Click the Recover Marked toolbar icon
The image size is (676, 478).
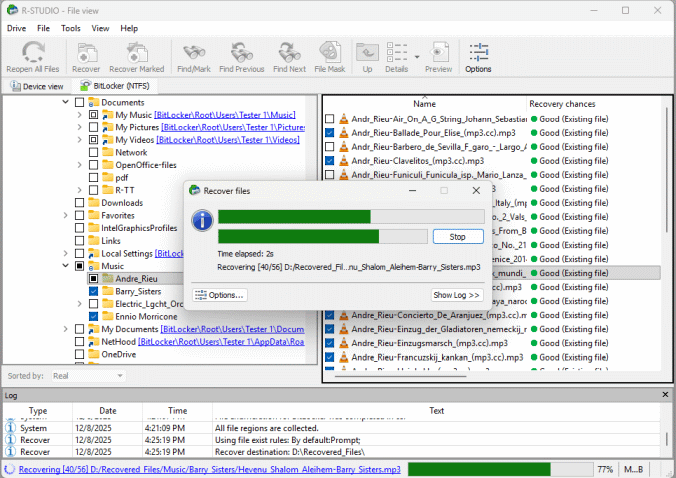click(136, 51)
